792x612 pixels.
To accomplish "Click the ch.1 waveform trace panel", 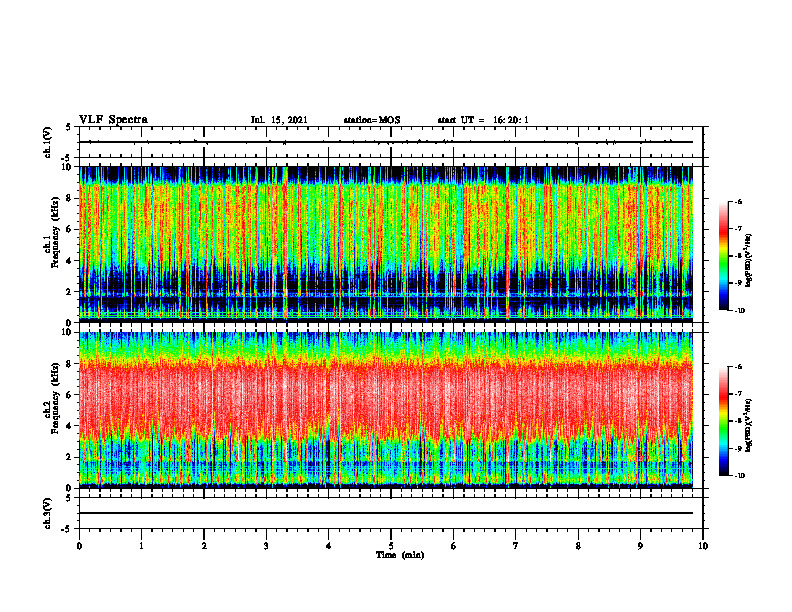I will pyautogui.click(x=391, y=142).
